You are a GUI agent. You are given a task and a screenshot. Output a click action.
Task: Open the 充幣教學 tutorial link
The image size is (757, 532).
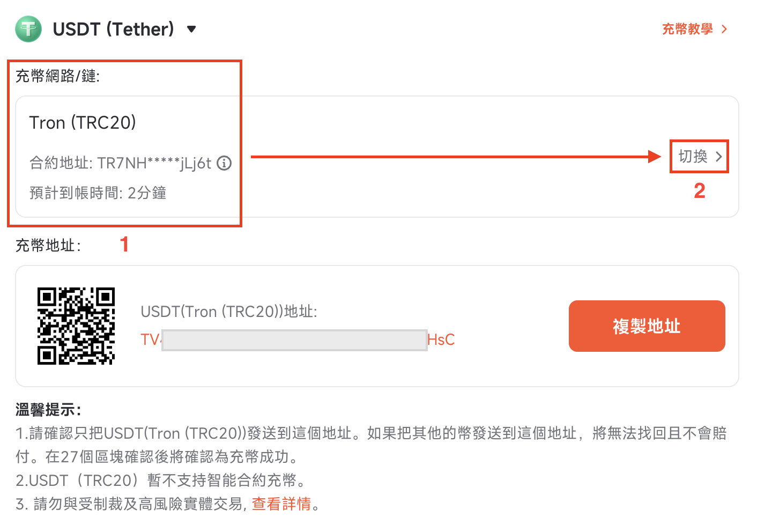coord(687,29)
